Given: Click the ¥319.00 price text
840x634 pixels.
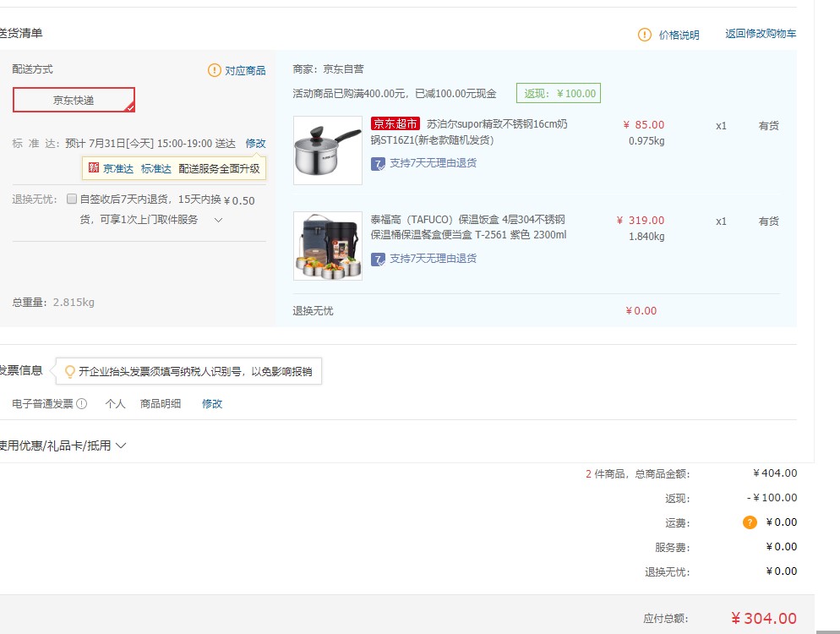Looking at the screenshot, I should point(641,221).
